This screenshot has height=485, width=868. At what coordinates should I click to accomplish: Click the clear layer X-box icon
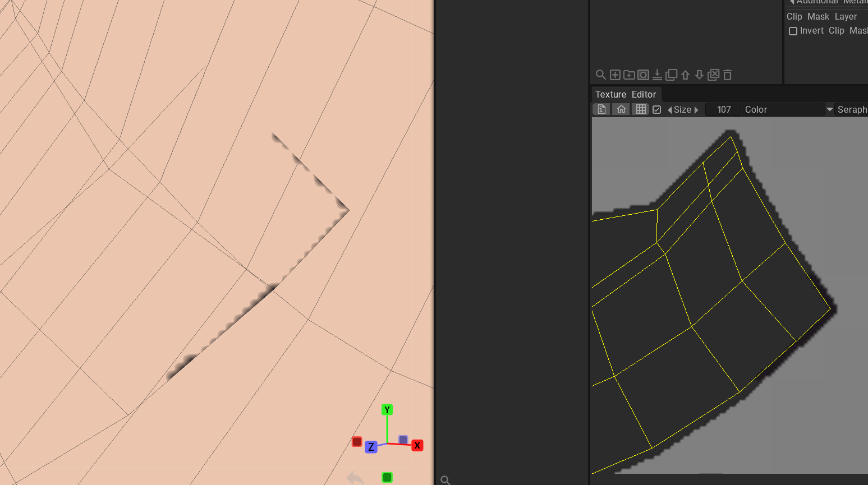coord(714,75)
